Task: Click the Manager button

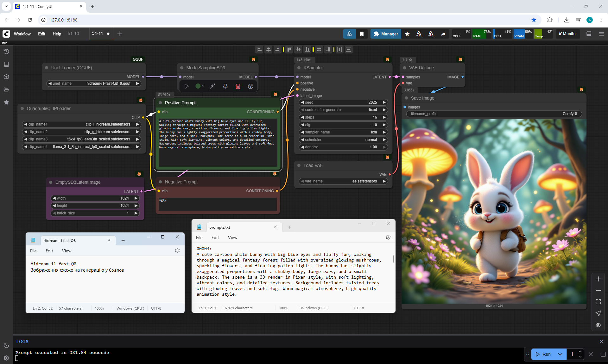Action: point(385,34)
